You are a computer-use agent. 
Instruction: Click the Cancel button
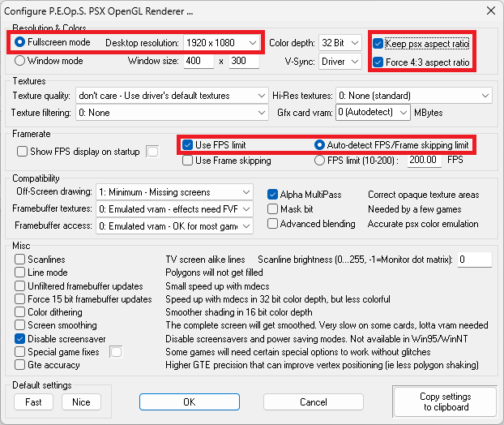(x=314, y=401)
